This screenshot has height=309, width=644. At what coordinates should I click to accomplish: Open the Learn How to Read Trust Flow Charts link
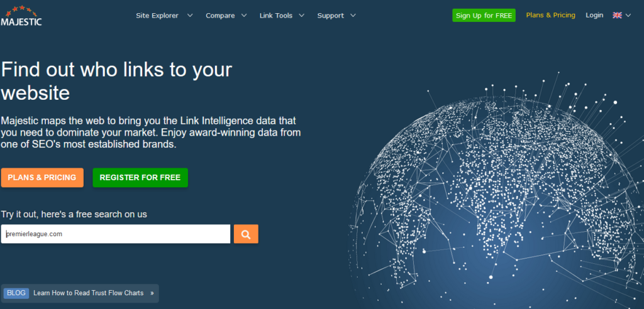tap(88, 293)
